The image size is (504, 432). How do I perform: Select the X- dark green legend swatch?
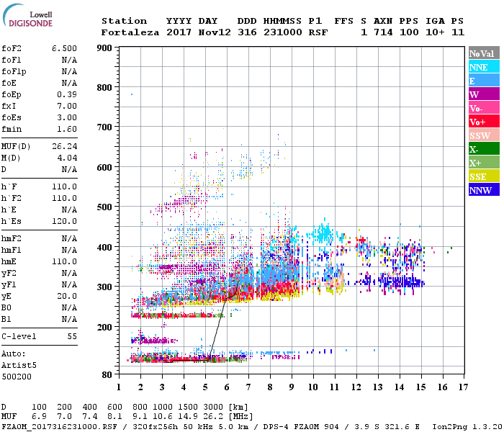pos(484,149)
